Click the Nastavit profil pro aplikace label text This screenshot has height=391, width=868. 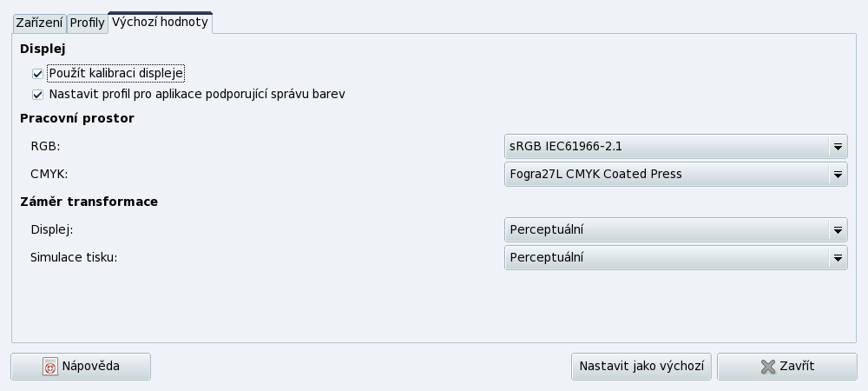tap(197, 94)
